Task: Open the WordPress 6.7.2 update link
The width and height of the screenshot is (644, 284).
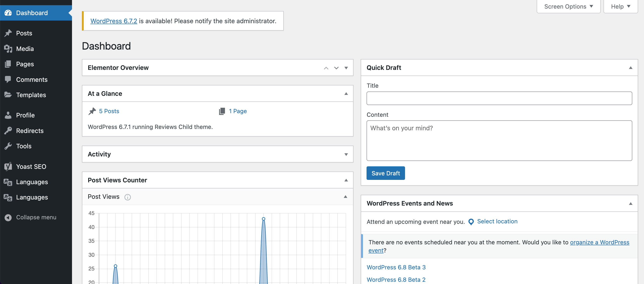Action: [x=114, y=21]
